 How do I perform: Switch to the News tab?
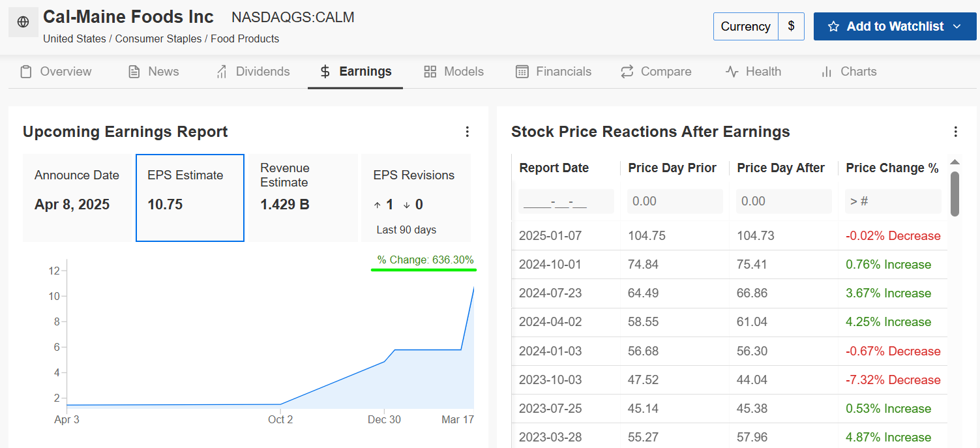click(153, 72)
